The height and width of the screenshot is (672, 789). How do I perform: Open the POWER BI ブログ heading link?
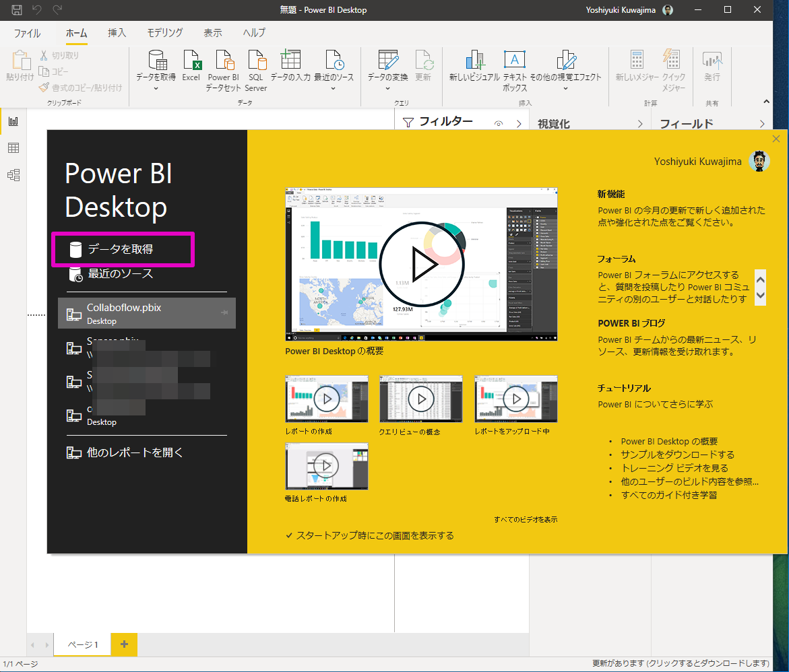point(631,323)
